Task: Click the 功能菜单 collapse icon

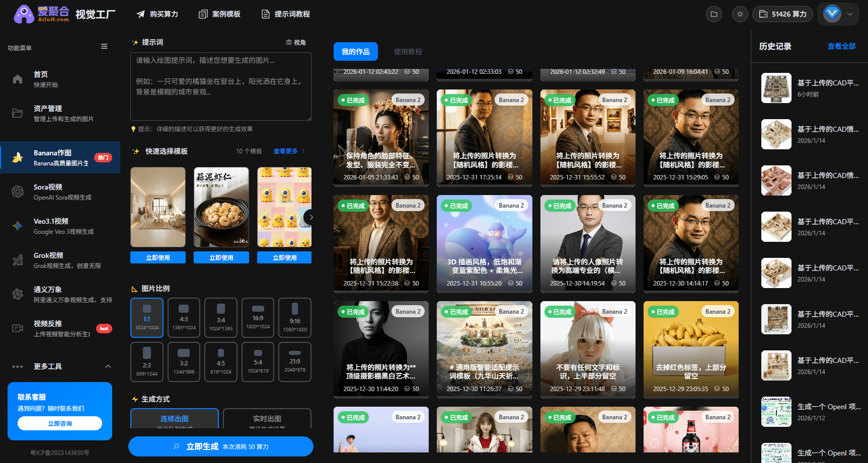Action: (x=104, y=46)
